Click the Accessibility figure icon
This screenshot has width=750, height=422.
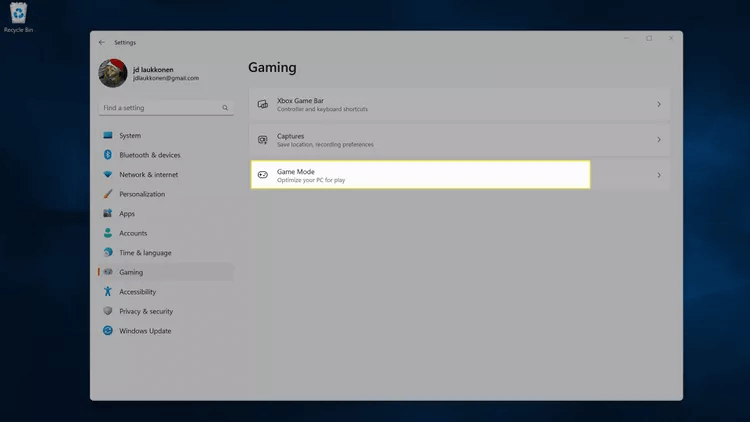point(108,291)
